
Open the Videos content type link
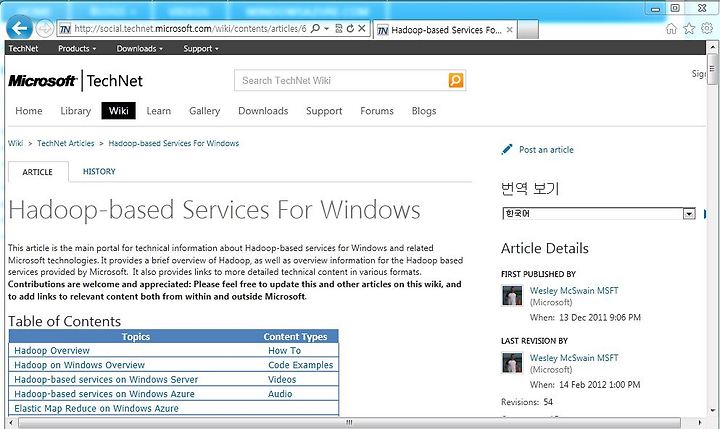click(282, 379)
